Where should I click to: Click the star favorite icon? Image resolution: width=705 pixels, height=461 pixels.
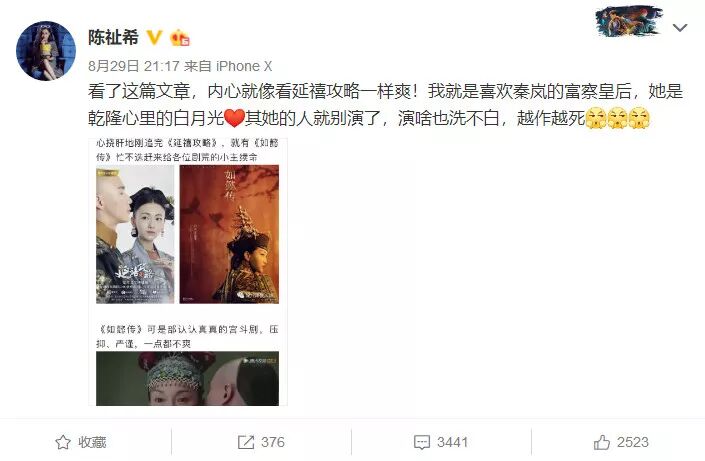[63, 442]
